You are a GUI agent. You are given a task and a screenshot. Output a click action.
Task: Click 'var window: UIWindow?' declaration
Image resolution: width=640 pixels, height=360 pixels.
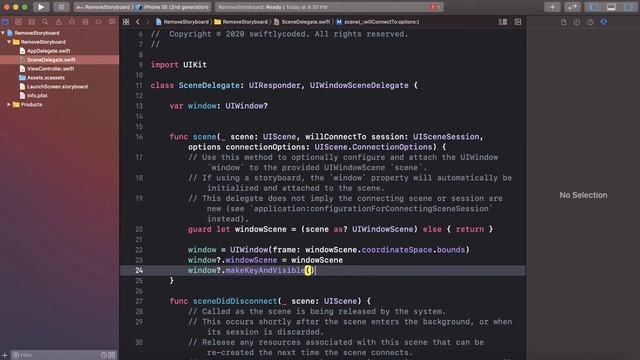click(x=218, y=106)
